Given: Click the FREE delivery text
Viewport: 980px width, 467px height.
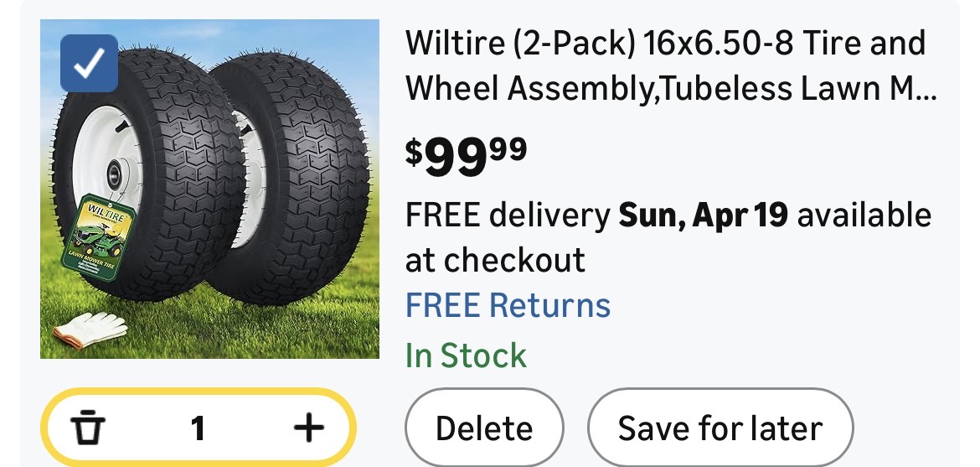Looking at the screenshot, I should (508, 215).
